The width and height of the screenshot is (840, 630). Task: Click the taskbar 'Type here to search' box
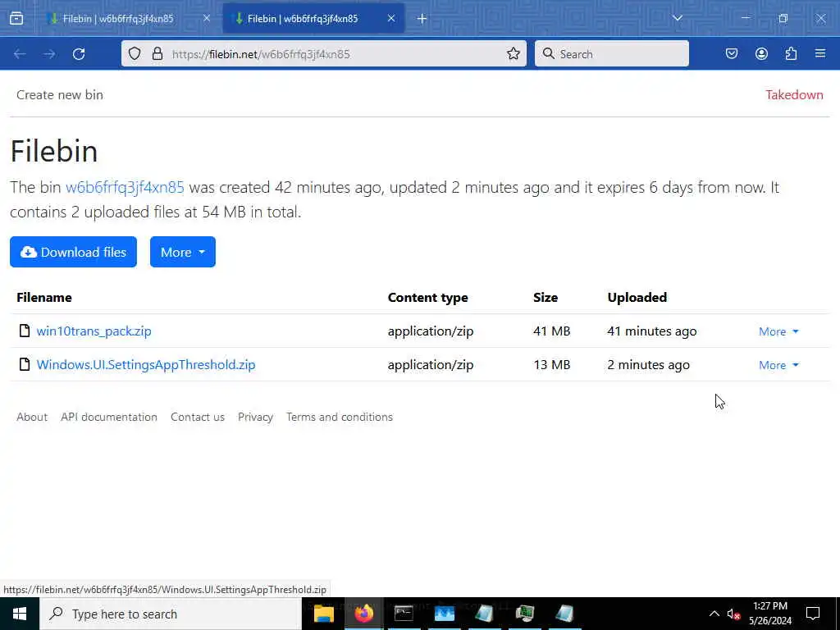171,614
